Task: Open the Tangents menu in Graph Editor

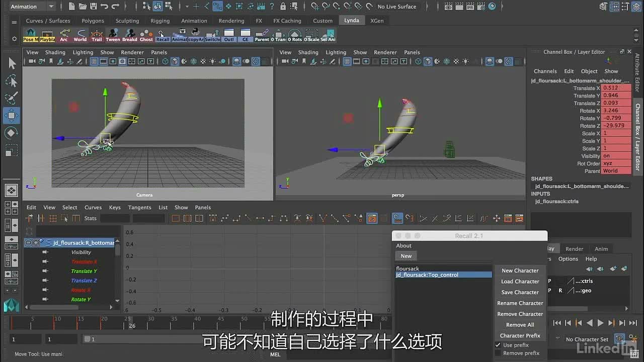Action: click(139, 207)
